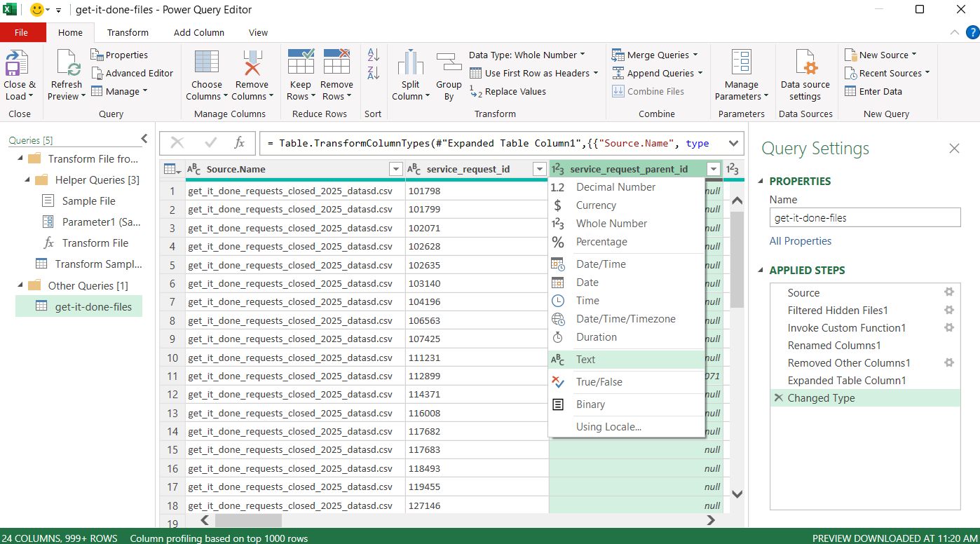Viewport: 980px width, 544px height.
Task: Click the smiley feedback icon
Action: click(37, 10)
